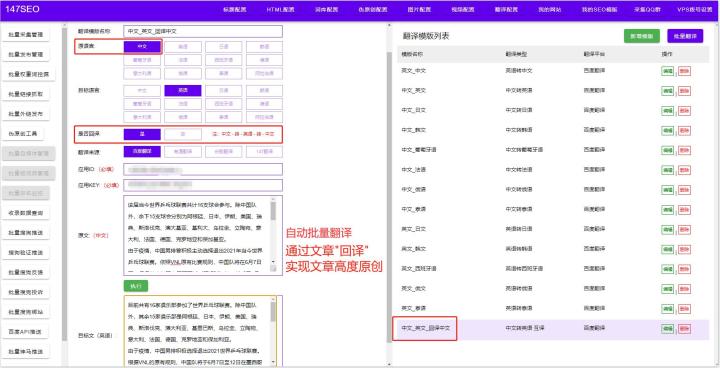The height and width of the screenshot is (368, 720).
Task: Choose 147翻译 as translation source
Action: 264,152
